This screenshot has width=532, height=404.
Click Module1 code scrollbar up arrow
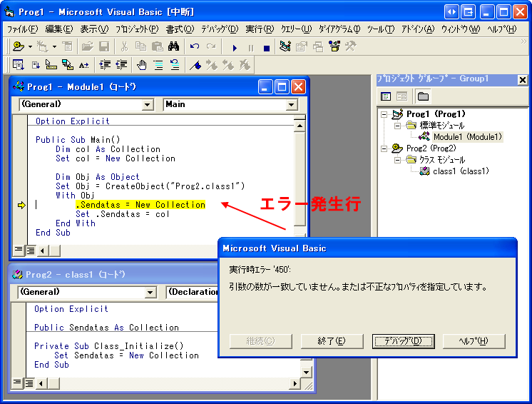point(300,126)
